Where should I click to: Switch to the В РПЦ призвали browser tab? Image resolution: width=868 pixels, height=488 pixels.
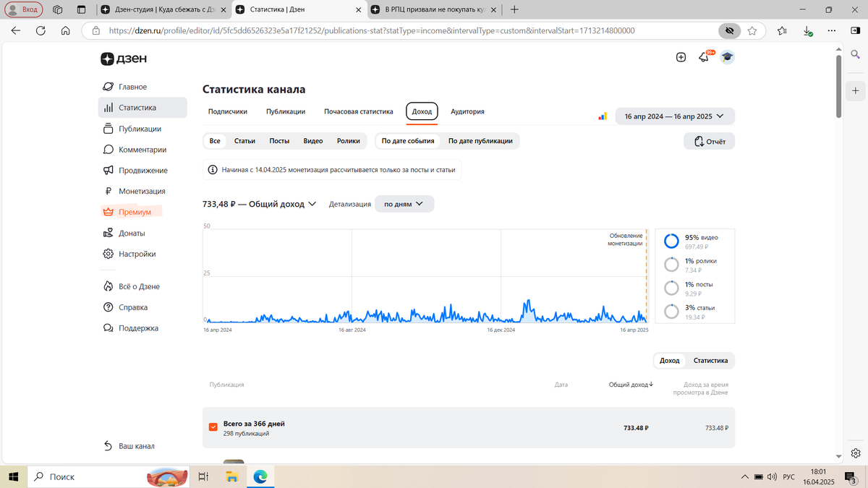[x=434, y=9]
